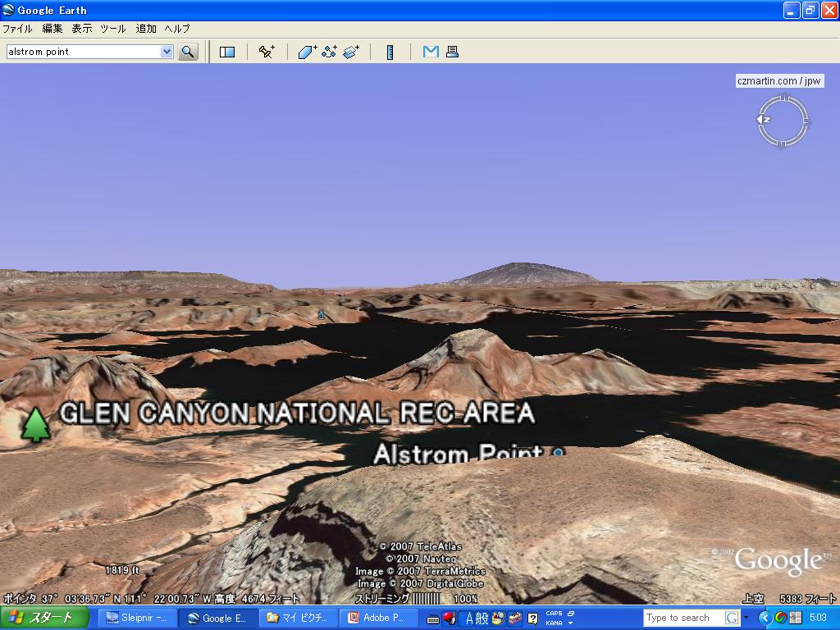
Task: Open the 追加 menu
Action: 146,29
